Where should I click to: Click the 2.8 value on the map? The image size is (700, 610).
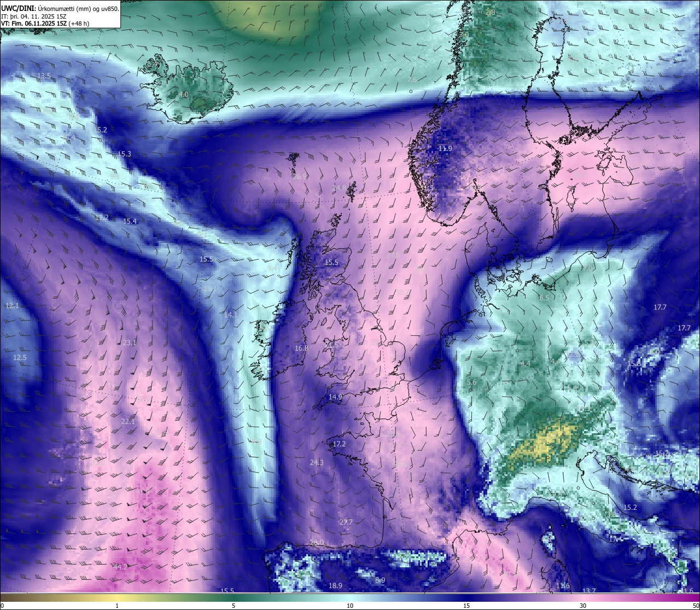tap(491, 12)
